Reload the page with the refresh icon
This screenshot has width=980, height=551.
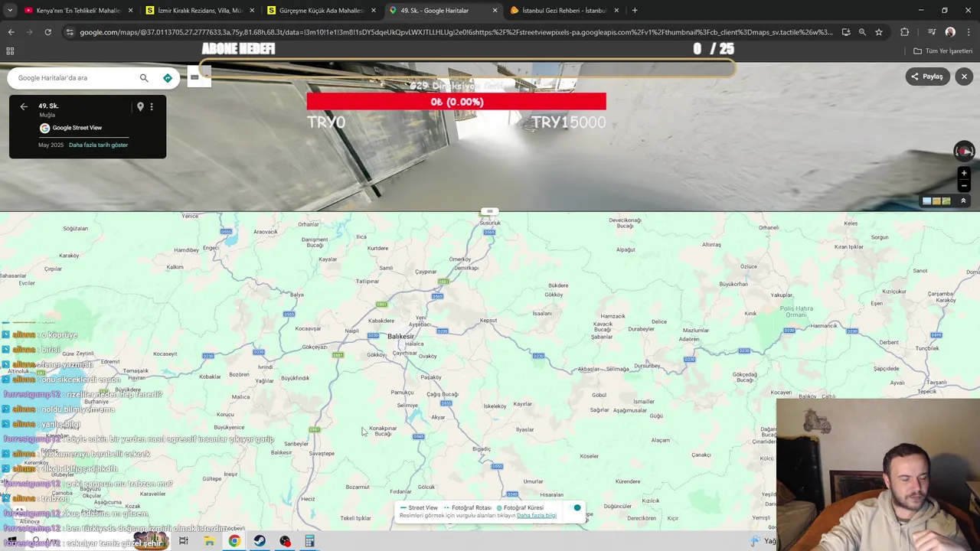(47, 32)
